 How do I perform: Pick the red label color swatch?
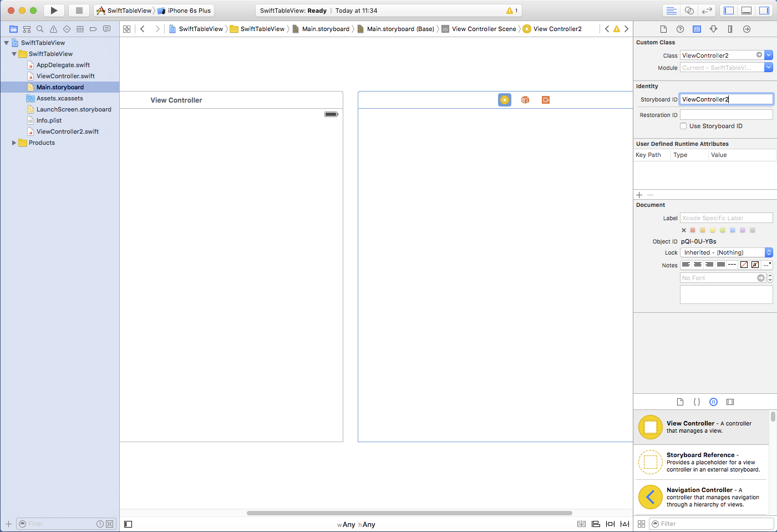pyautogui.click(x=693, y=230)
